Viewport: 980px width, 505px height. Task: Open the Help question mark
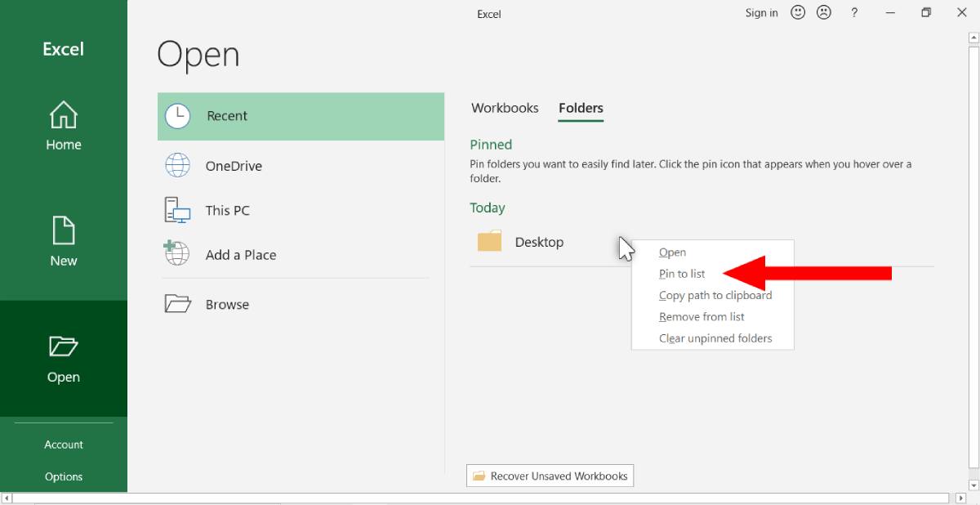click(x=854, y=12)
